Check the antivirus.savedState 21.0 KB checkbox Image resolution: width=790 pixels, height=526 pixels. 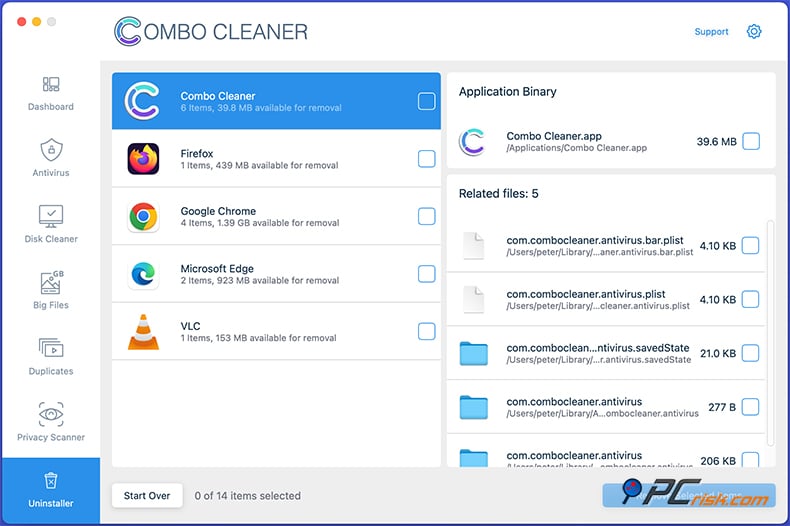pos(750,353)
